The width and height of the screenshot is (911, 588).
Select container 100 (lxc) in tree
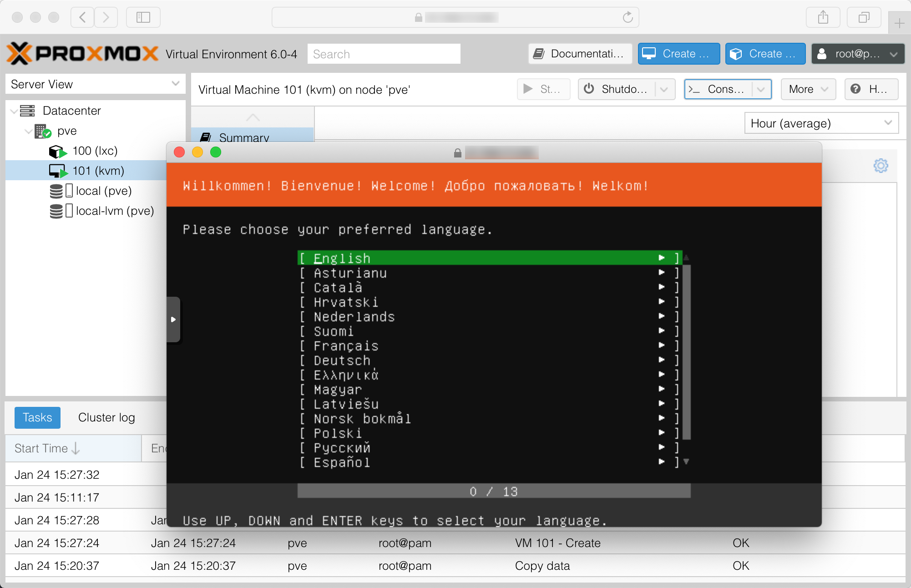pyautogui.click(x=95, y=151)
